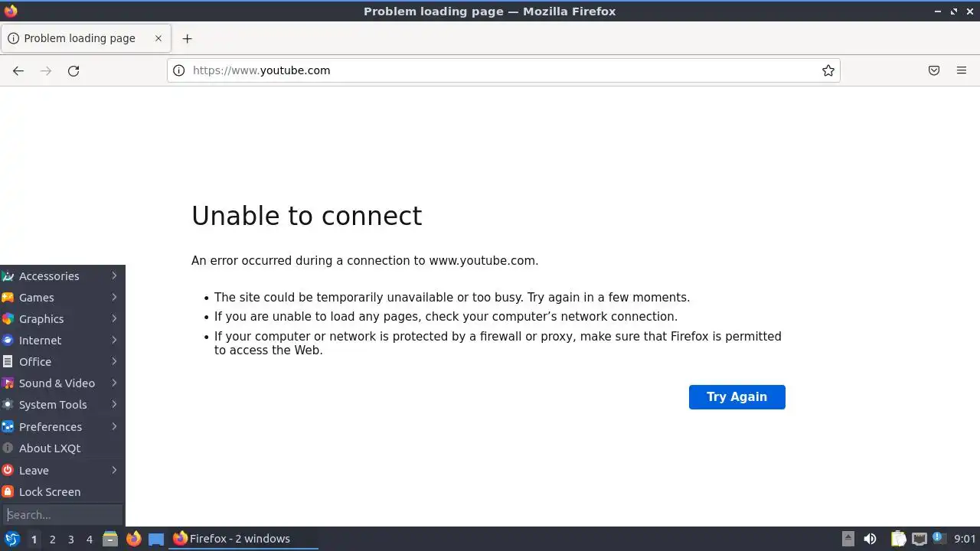980x551 pixels.
Task: Open the Accessories submenu
Action: pos(62,275)
